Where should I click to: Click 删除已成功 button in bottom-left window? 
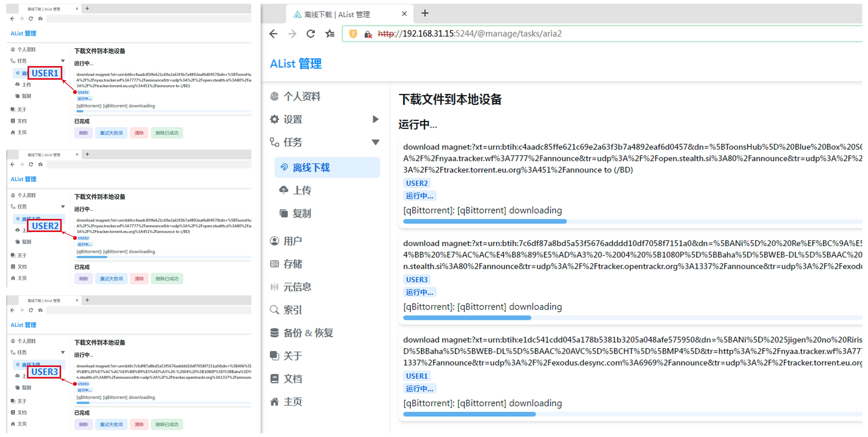[167, 425]
